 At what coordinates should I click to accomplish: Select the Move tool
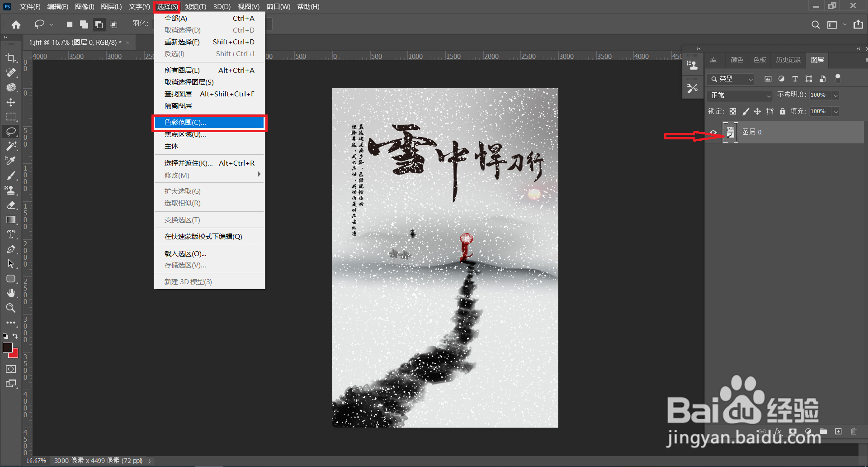(11, 102)
